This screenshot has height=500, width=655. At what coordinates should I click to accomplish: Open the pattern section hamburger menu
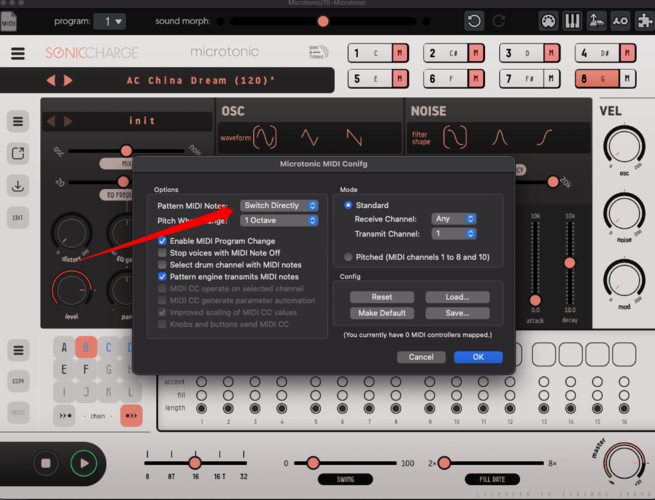18,350
